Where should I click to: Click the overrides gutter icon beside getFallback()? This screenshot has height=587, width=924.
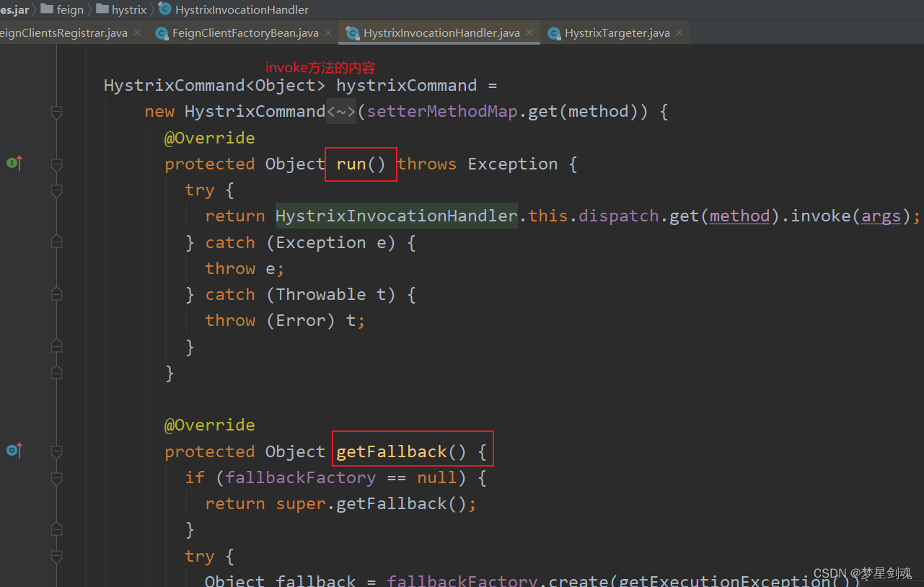14,451
